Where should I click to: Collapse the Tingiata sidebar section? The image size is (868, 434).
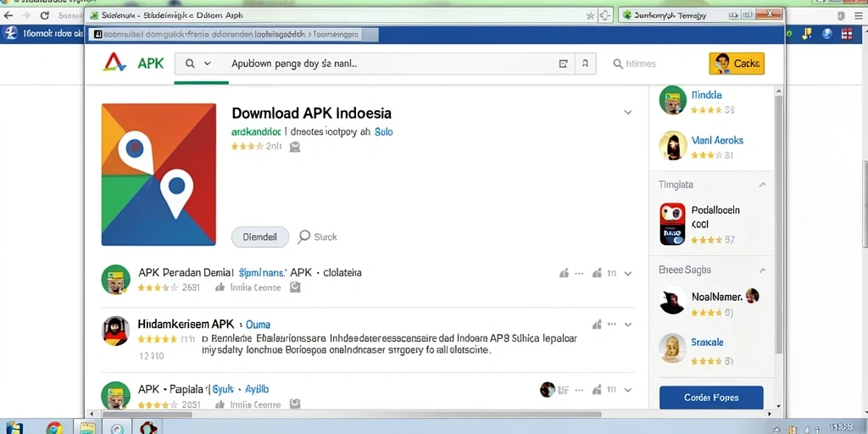(762, 185)
